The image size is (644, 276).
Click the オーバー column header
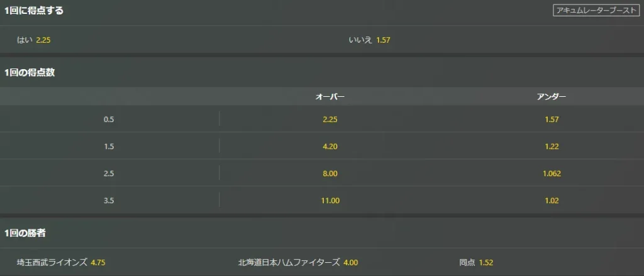pos(330,97)
